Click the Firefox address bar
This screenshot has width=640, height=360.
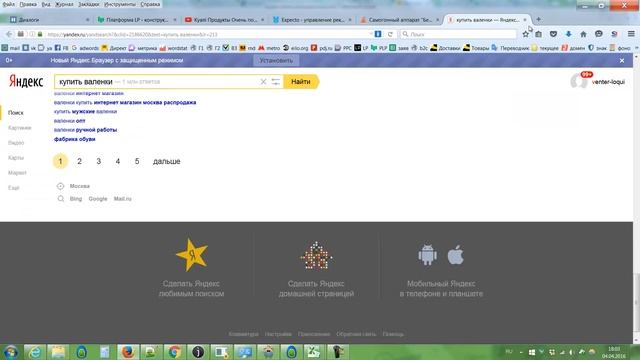[208, 34]
